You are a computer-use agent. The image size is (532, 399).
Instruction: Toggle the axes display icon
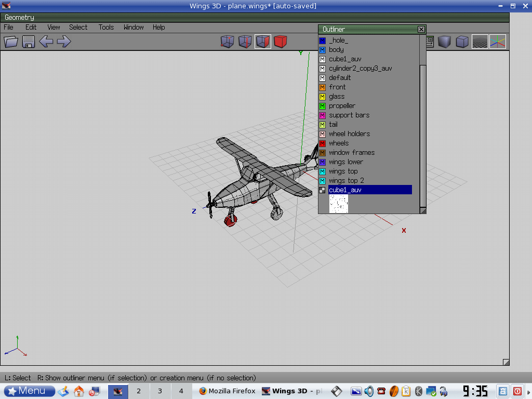point(497,42)
